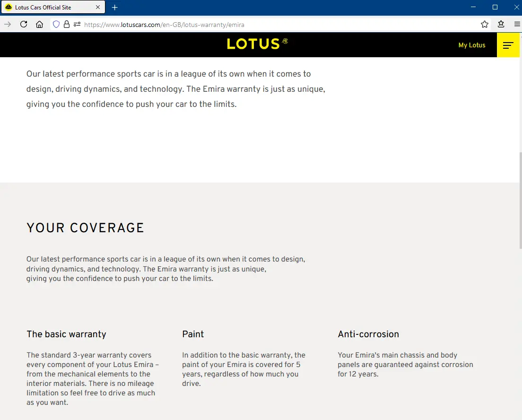View site security via padlock icon

(67, 25)
